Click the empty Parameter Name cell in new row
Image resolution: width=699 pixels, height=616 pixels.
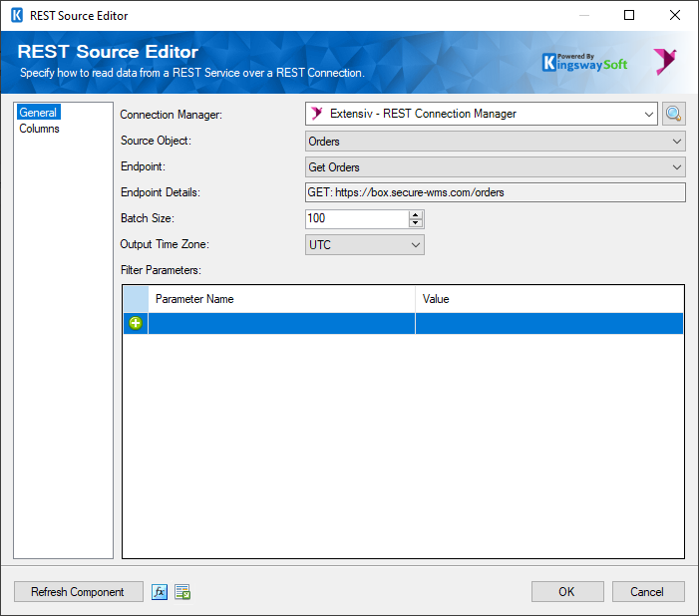point(282,323)
